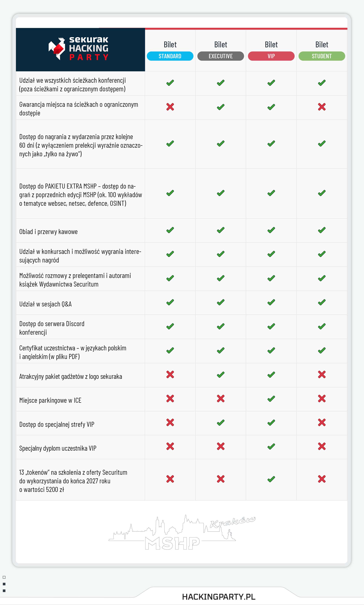Click the "Dostęp do specjalnej strefy VIP" label
The width and height of the screenshot is (364, 605).
point(57,424)
